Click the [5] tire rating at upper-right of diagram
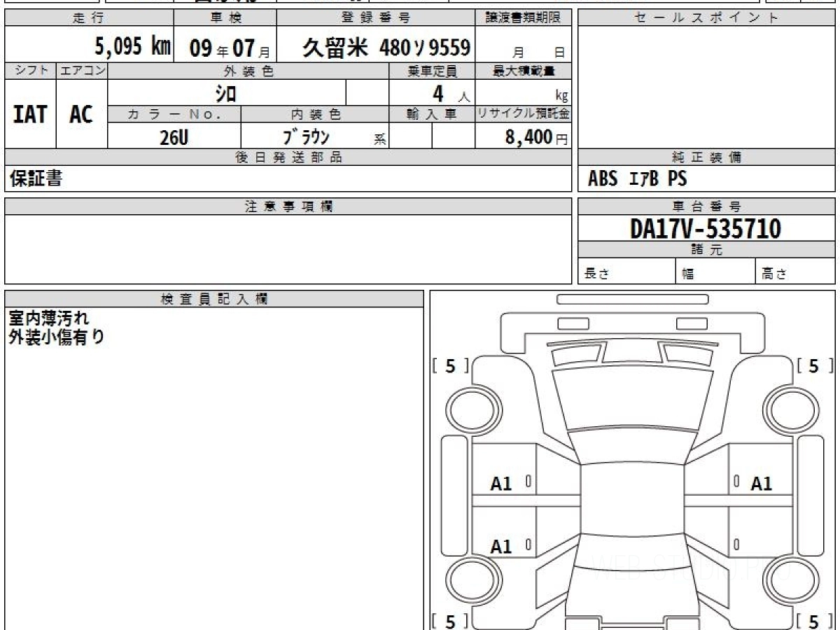 (x=813, y=365)
